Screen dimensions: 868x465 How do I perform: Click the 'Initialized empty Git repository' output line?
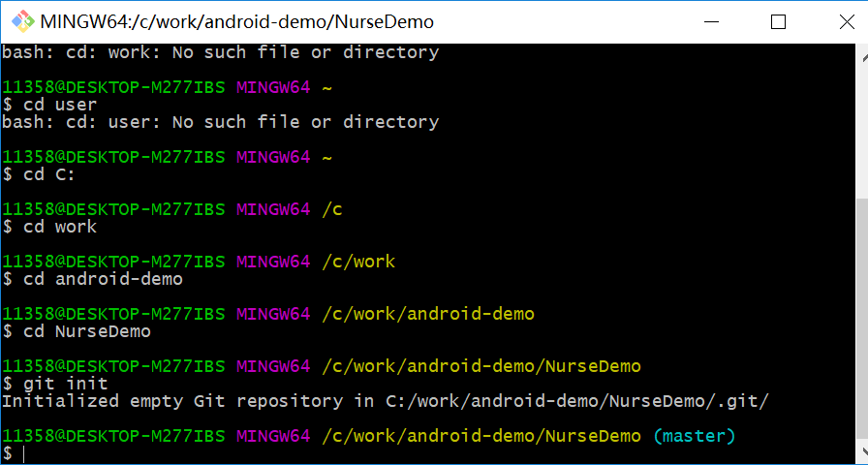(386, 401)
